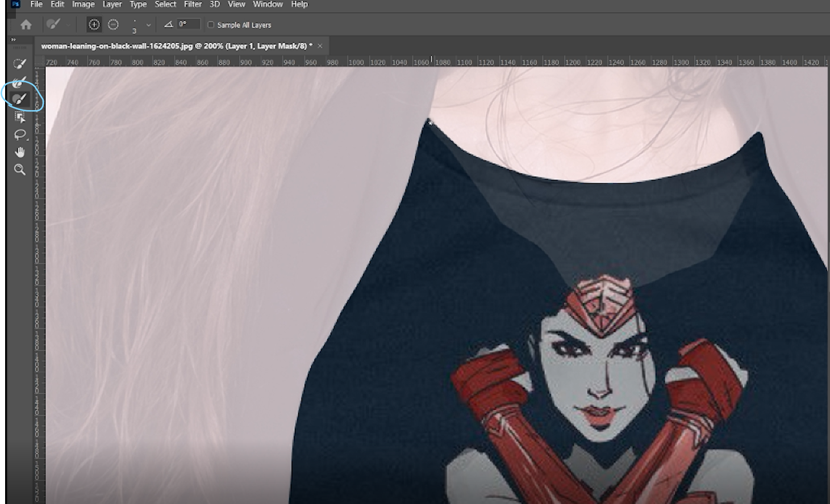Toggle the Add to selection brush mode
The height and width of the screenshot is (504, 830).
pos(94,24)
